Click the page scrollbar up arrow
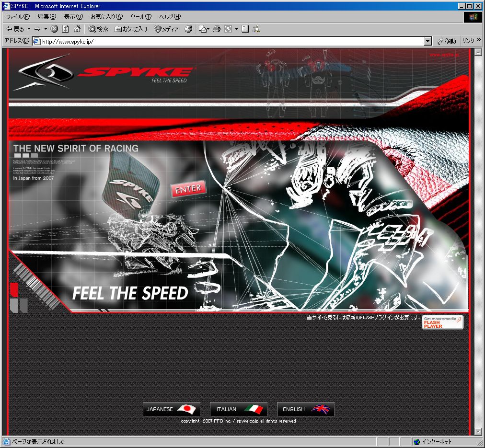Image resolution: width=485 pixels, height=448 pixels. [478, 52]
